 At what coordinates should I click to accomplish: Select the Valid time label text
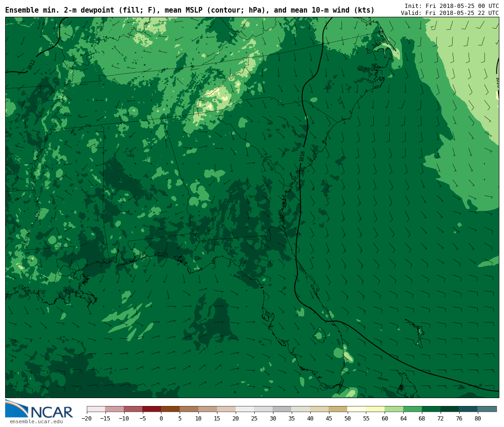pos(449,13)
